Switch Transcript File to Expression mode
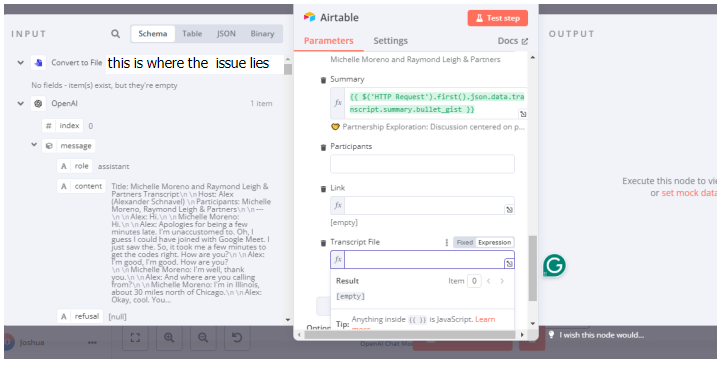This screenshot has height=371, width=720. [x=494, y=242]
